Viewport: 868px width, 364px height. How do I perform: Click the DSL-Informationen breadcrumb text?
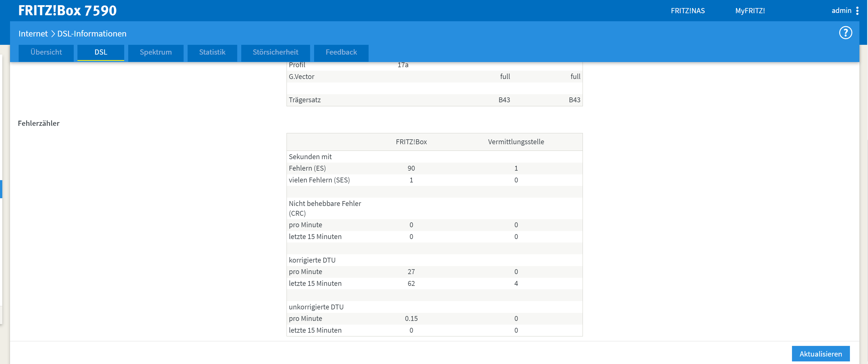point(92,34)
